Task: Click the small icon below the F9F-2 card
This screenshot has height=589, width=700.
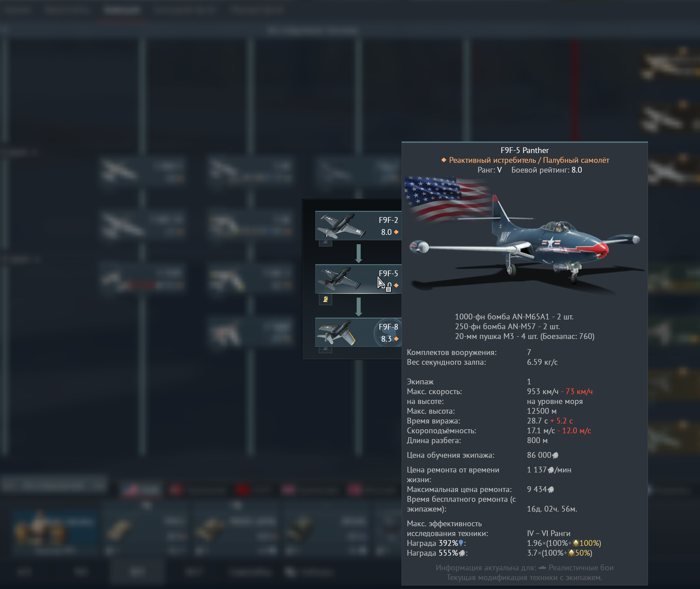Action: (326, 242)
